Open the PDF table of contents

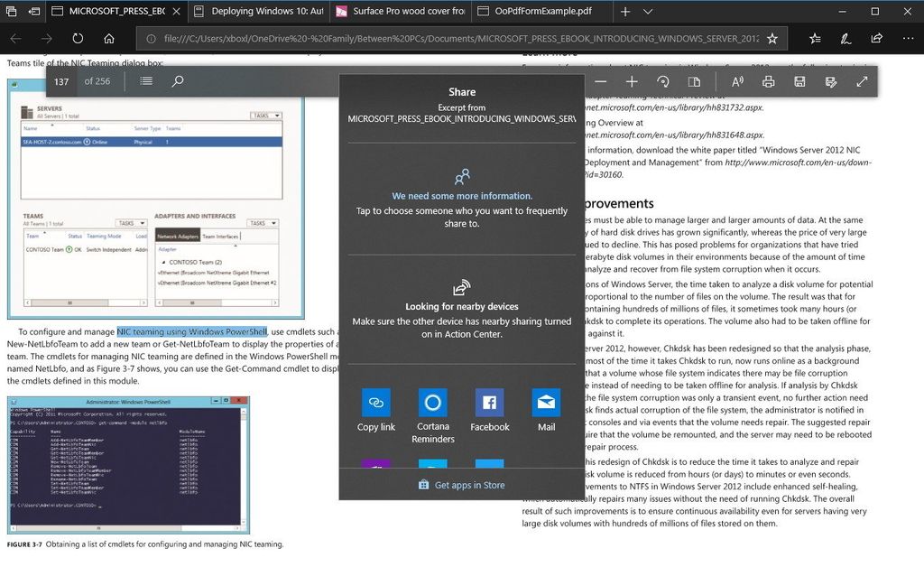pyautogui.click(x=145, y=81)
